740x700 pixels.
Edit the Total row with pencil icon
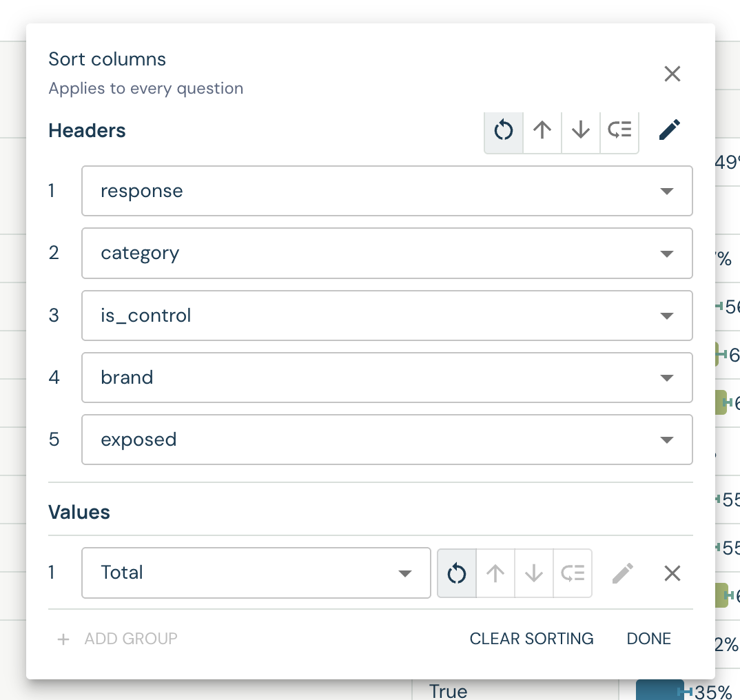coord(622,573)
